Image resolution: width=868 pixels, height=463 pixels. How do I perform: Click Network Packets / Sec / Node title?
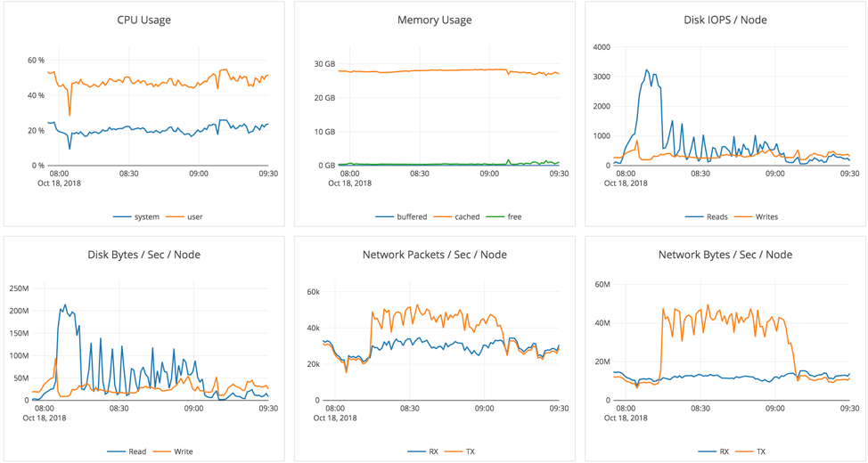click(434, 255)
